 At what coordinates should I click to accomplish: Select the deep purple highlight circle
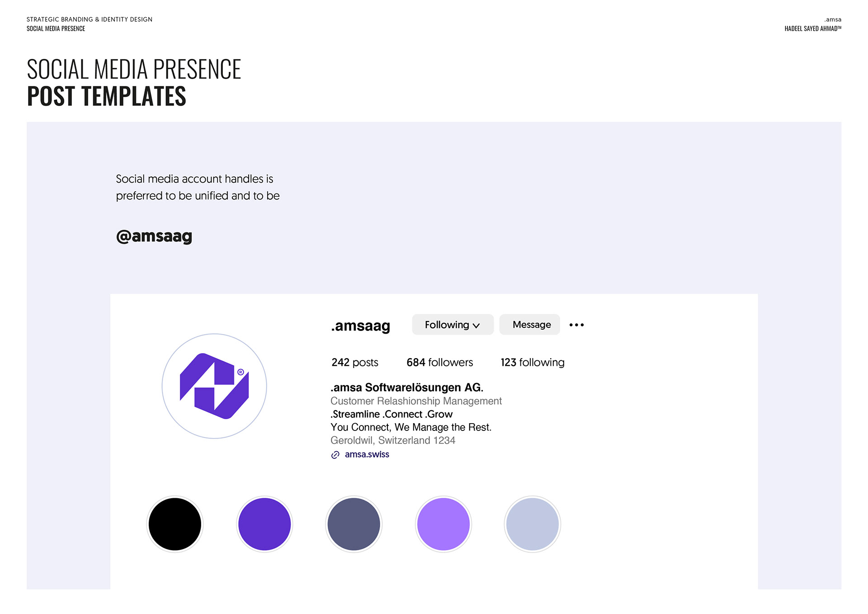coord(264,524)
